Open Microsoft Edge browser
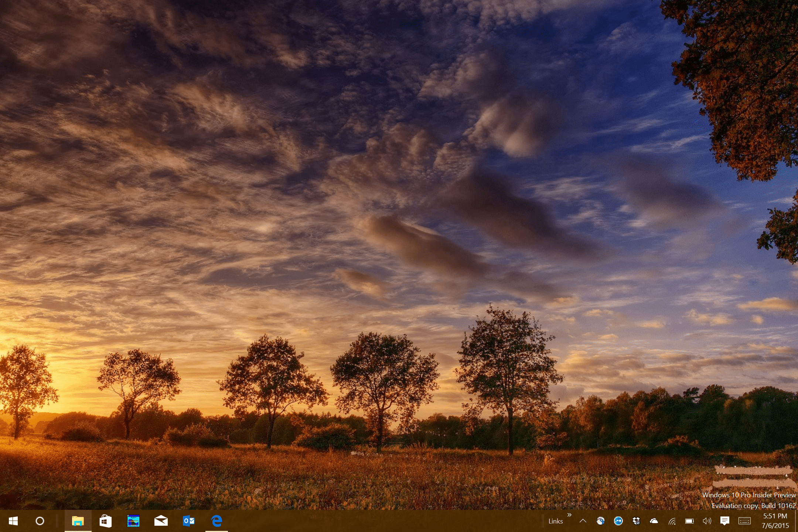Image resolution: width=798 pixels, height=532 pixels. [x=216, y=521]
